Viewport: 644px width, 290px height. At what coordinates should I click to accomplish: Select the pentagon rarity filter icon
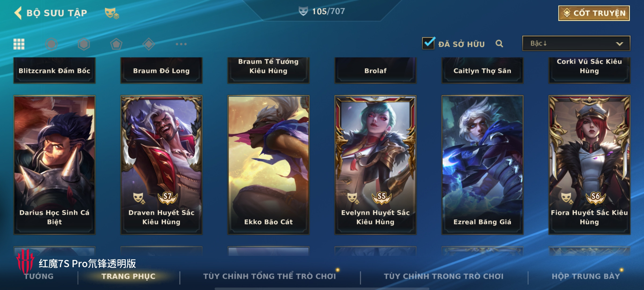coord(116,44)
